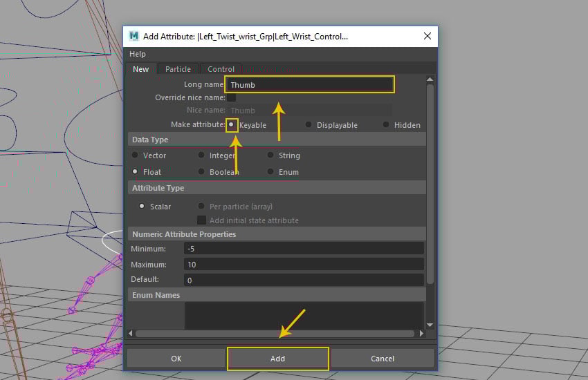The image size is (588, 380).
Task: Choose the Vector data type
Action: pos(135,155)
